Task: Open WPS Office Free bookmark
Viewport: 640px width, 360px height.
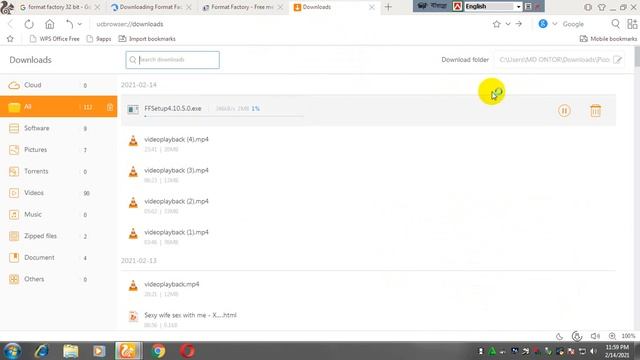Action: click(54, 39)
